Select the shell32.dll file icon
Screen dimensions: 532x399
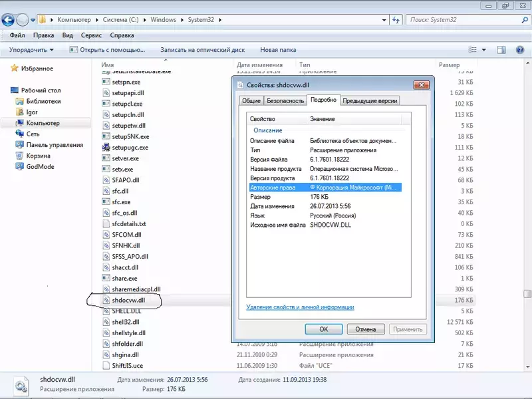[x=106, y=322]
